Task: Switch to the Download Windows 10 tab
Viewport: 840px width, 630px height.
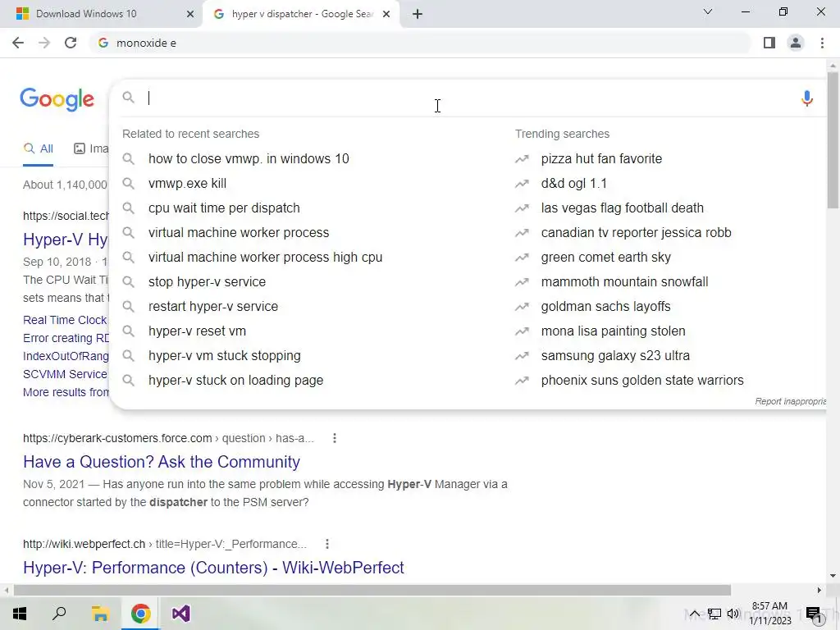Action: click(x=101, y=14)
